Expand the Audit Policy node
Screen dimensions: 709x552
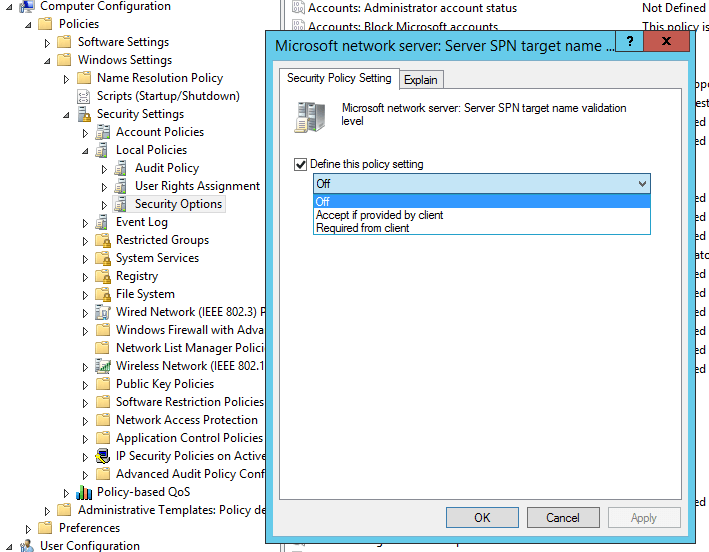[x=104, y=169]
